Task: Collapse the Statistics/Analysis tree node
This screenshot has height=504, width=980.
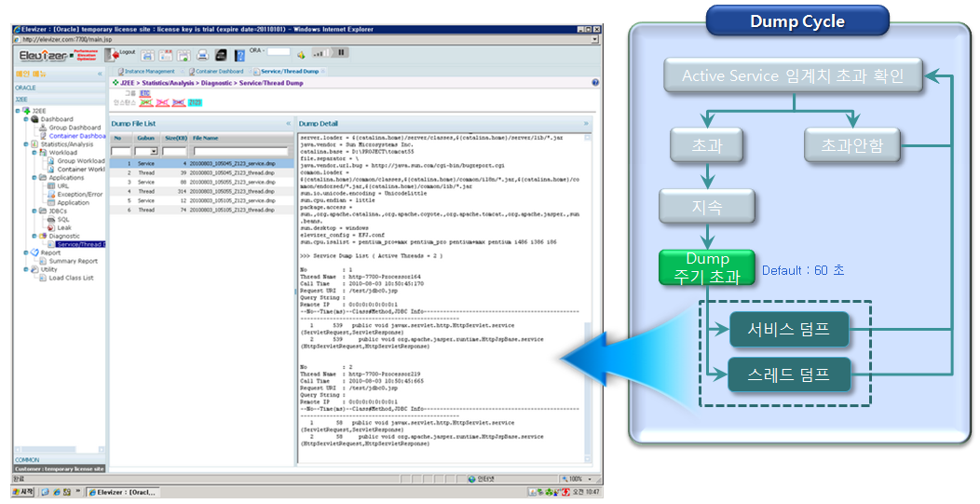Action: pyautogui.click(x=26, y=144)
